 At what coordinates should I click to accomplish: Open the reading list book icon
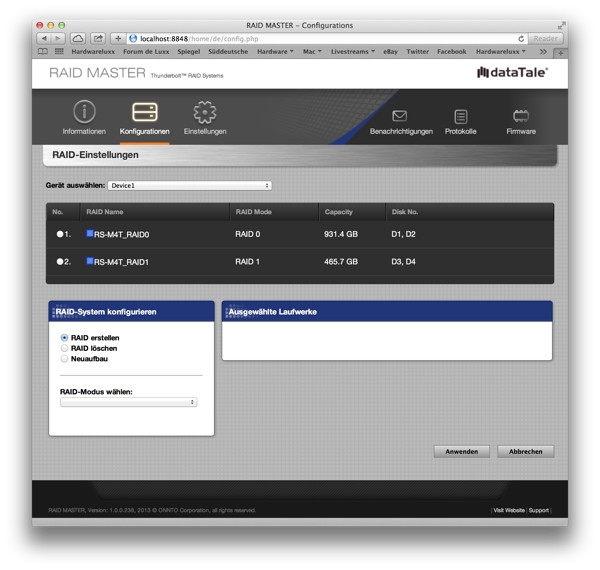[43, 51]
